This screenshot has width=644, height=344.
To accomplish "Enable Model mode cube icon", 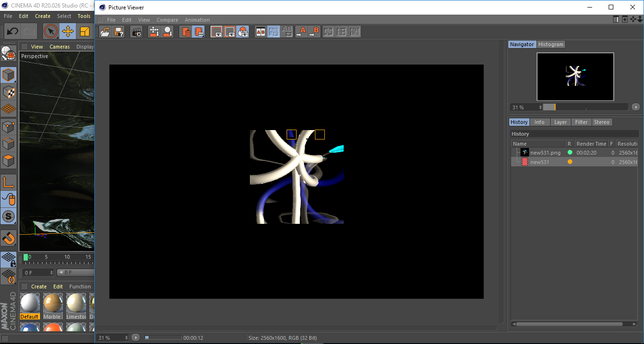I will pyautogui.click(x=8, y=75).
